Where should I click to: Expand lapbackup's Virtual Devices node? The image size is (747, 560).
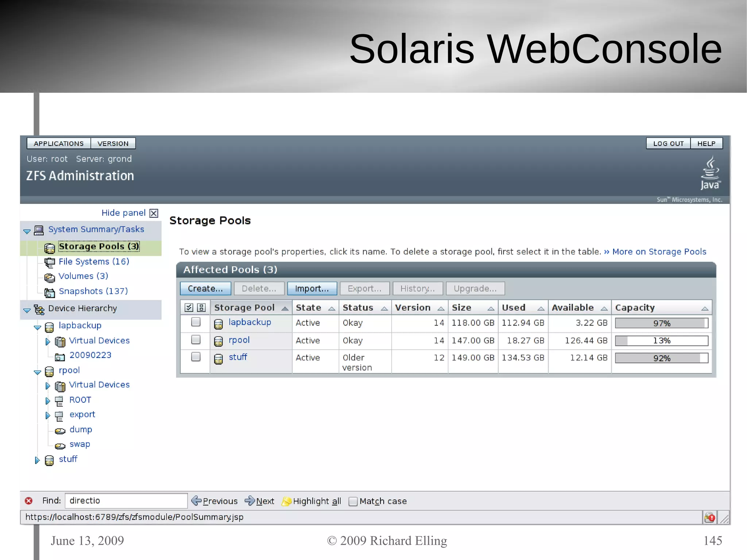[x=48, y=342]
